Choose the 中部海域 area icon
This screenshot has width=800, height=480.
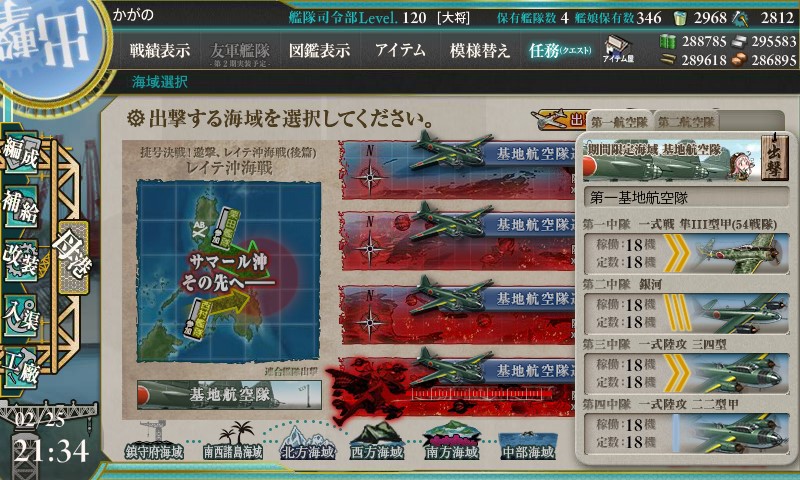(x=528, y=445)
